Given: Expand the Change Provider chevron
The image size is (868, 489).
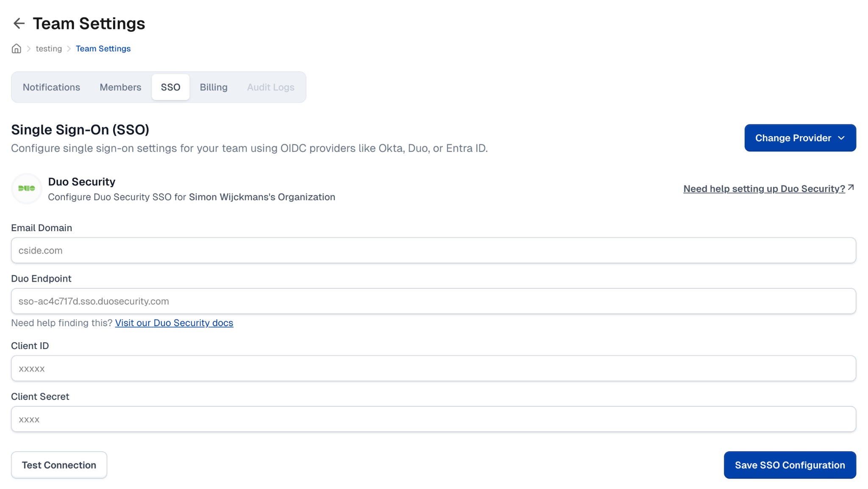Looking at the screenshot, I should click(842, 138).
